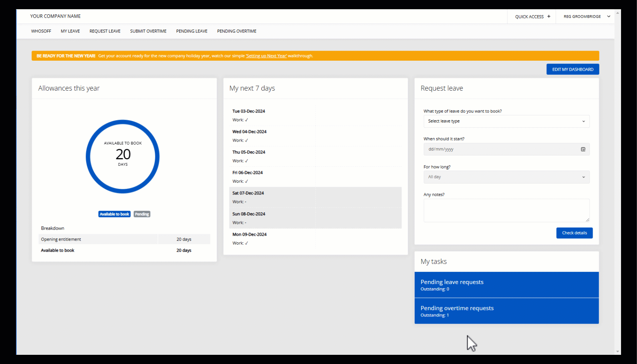Open the Select leave type dropdown
This screenshot has height=364, width=637.
pyautogui.click(x=506, y=121)
